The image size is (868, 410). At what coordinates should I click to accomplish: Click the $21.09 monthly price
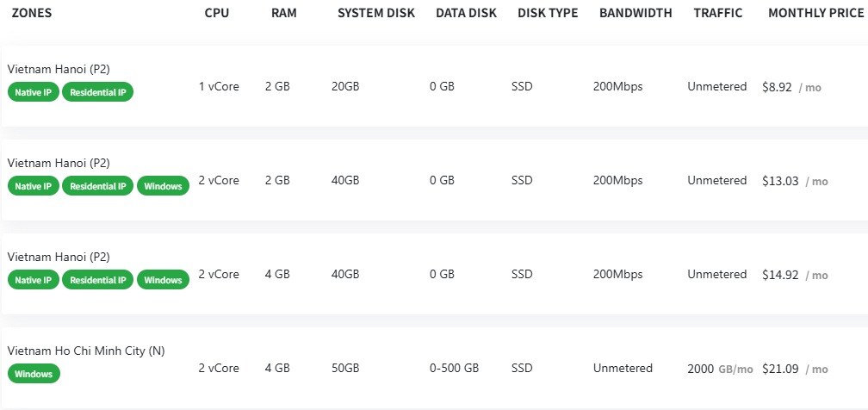(781, 369)
